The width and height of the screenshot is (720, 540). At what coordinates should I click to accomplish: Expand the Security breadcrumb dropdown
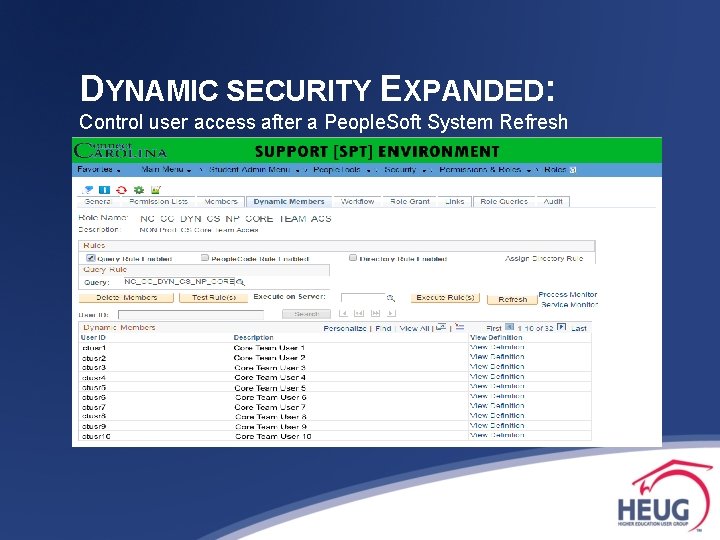405,169
